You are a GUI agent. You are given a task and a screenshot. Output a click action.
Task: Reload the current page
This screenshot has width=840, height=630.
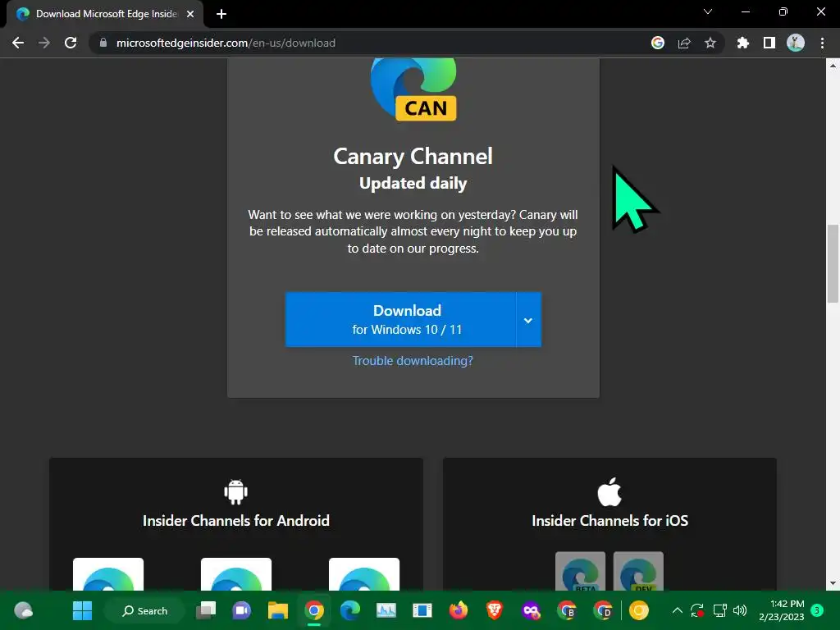(71, 43)
